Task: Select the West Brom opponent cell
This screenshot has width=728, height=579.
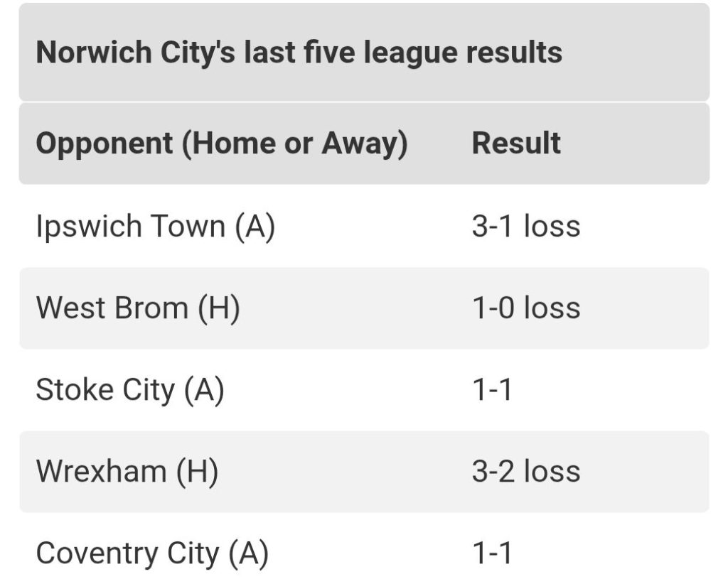Action: click(138, 308)
